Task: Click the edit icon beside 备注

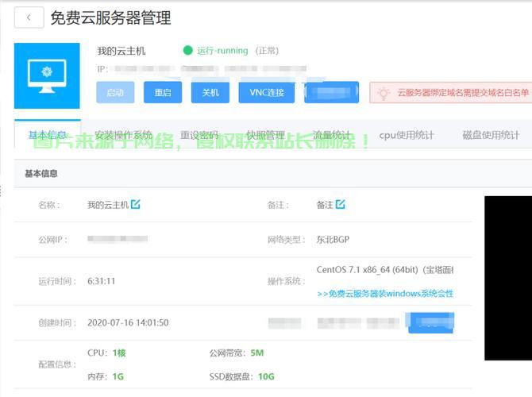Action: [341, 204]
